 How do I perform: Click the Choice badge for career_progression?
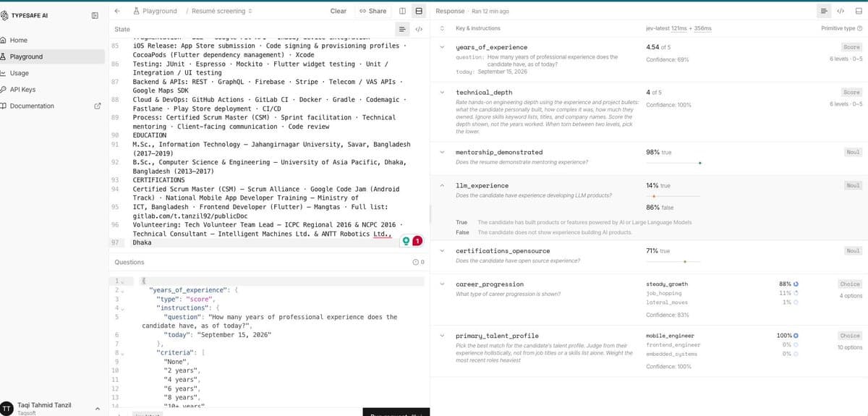[x=850, y=284]
